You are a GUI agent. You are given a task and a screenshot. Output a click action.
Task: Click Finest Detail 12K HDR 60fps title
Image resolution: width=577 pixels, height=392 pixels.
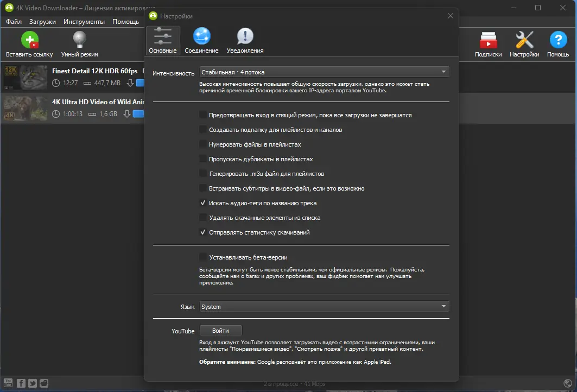click(x=94, y=71)
